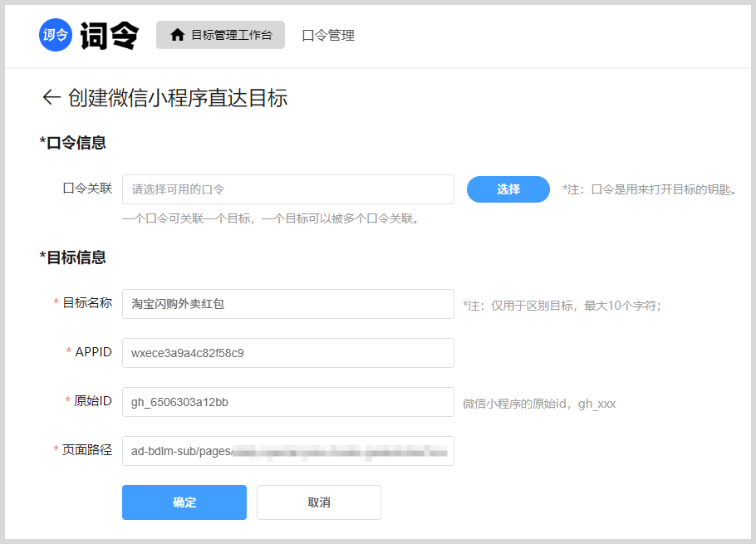Click the 目标名称 field label
This screenshot has height=544, width=756.
click(87, 303)
